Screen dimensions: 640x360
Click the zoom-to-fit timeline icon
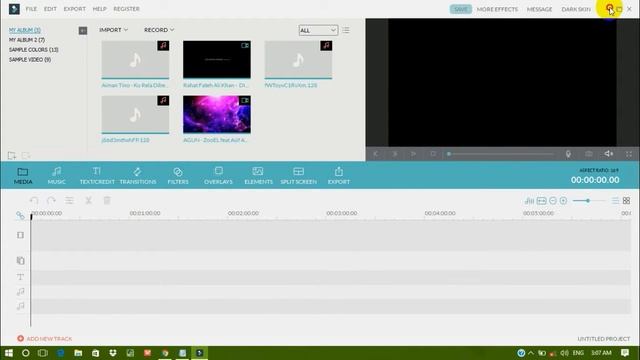click(x=542, y=200)
